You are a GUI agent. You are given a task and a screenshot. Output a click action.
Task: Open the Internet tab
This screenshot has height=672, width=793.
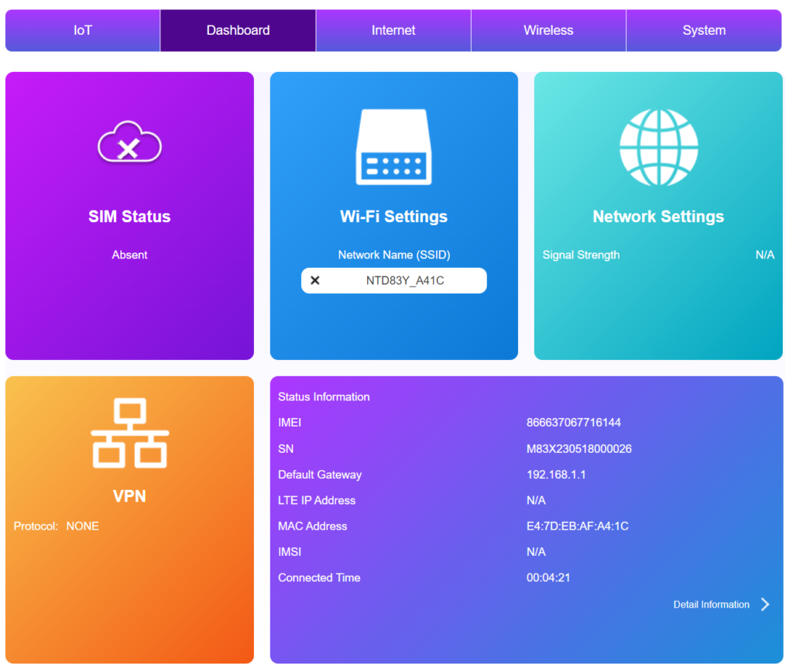(x=393, y=30)
